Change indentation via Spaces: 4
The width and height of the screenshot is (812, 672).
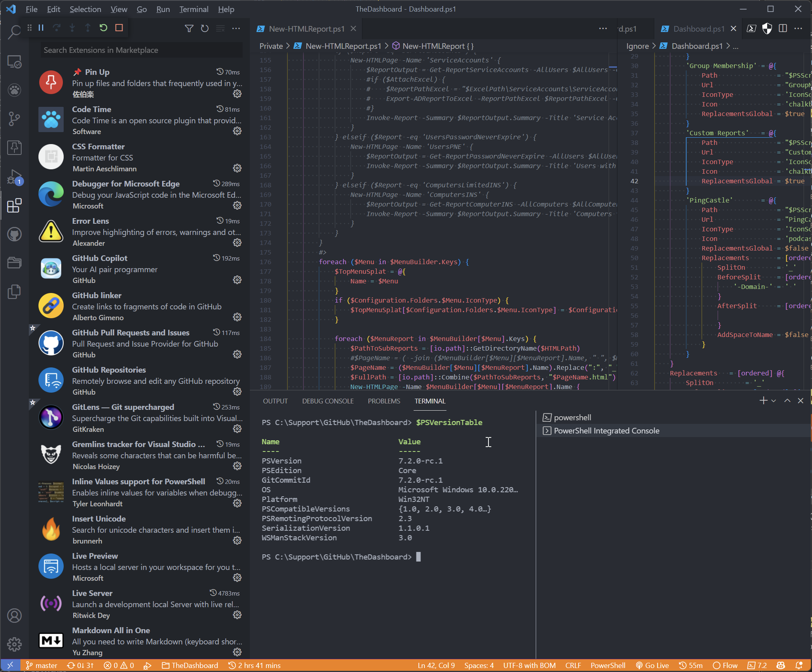point(479,665)
